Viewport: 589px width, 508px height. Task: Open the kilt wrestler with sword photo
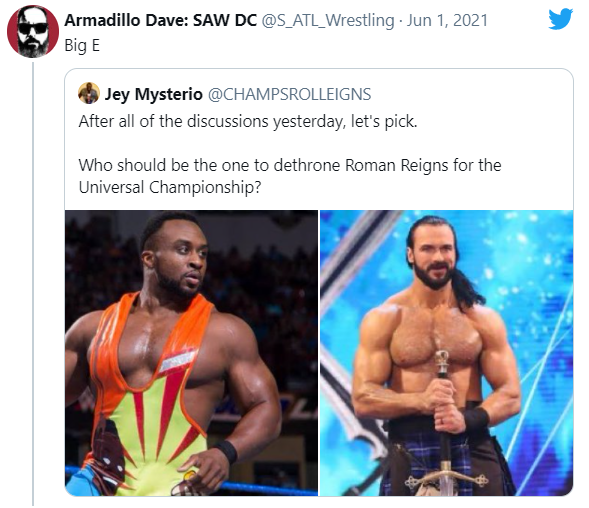[x=446, y=353]
